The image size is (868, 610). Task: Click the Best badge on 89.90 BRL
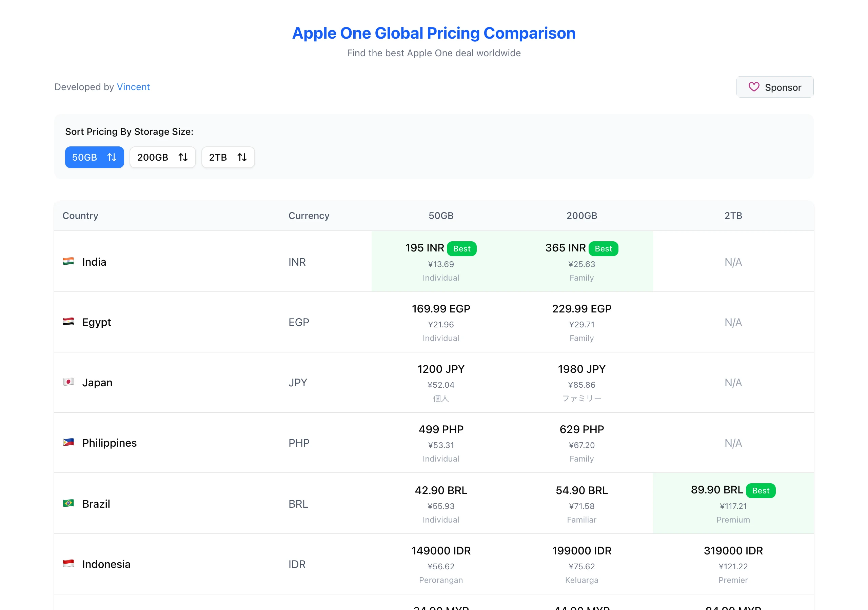761,491
